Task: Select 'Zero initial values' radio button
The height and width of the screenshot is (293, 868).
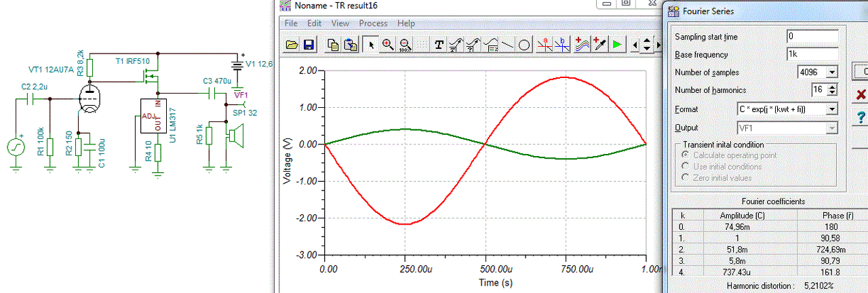Action: (684, 178)
